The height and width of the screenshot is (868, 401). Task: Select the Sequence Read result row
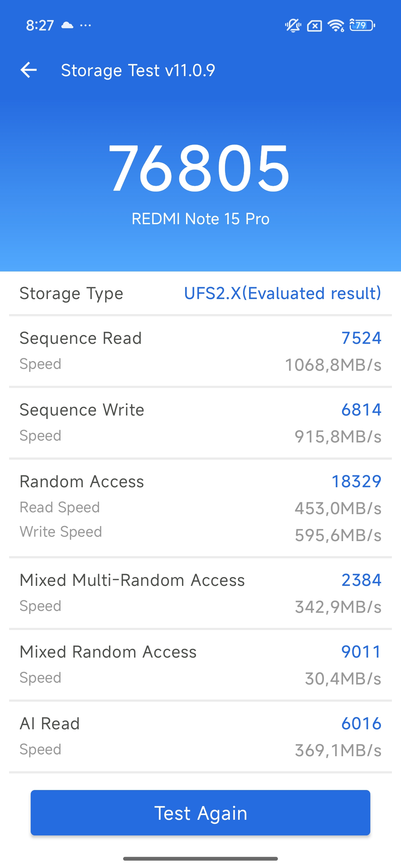[200, 351]
